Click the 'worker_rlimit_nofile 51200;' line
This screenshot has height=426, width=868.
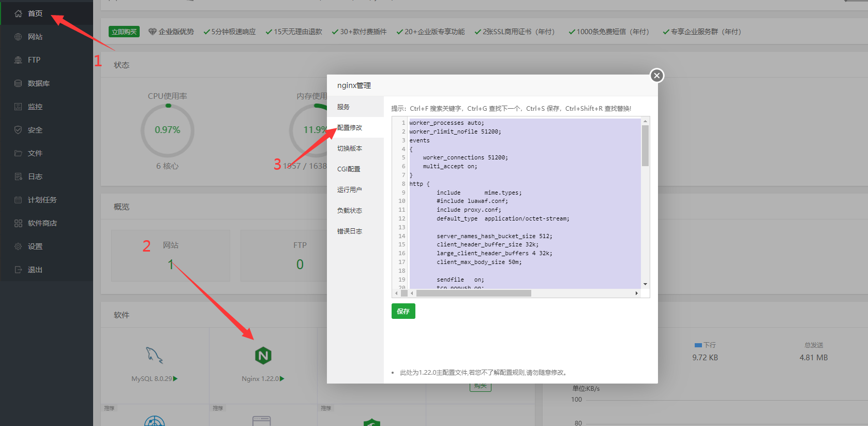455,132
